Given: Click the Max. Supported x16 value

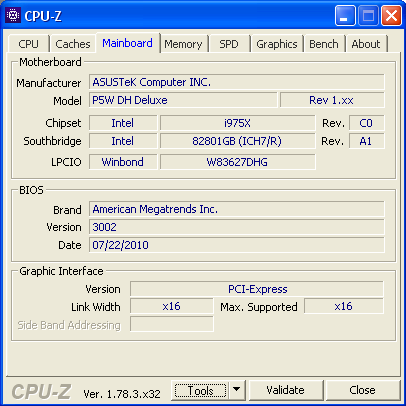Looking at the screenshot, I should point(344,306).
